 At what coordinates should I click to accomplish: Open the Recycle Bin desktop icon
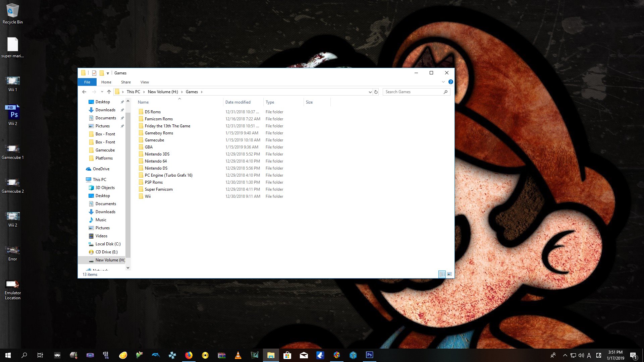tap(13, 14)
